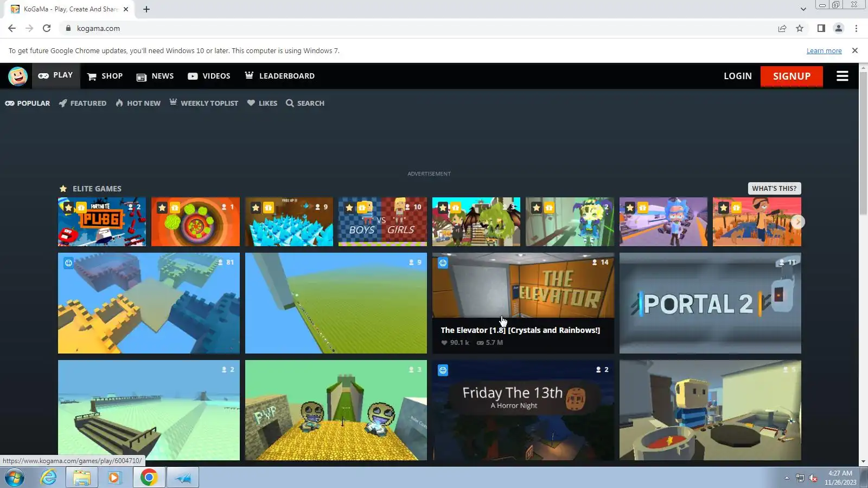Viewport: 868px width, 488px height.
Task: Bookmark this page with the star icon
Action: click(800, 28)
